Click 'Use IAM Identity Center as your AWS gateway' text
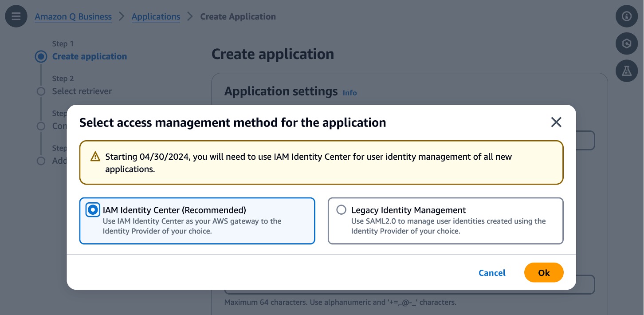644x315 pixels. pos(192,226)
